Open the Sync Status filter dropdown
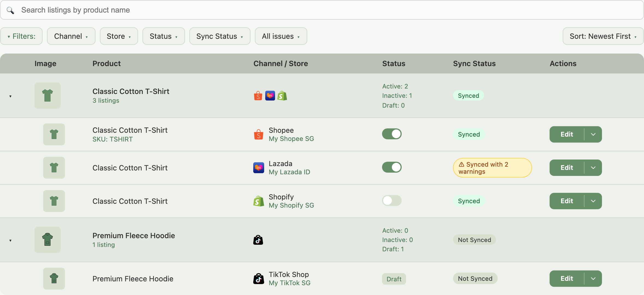Viewport: 644px width, 295px height. click(220, 36)
